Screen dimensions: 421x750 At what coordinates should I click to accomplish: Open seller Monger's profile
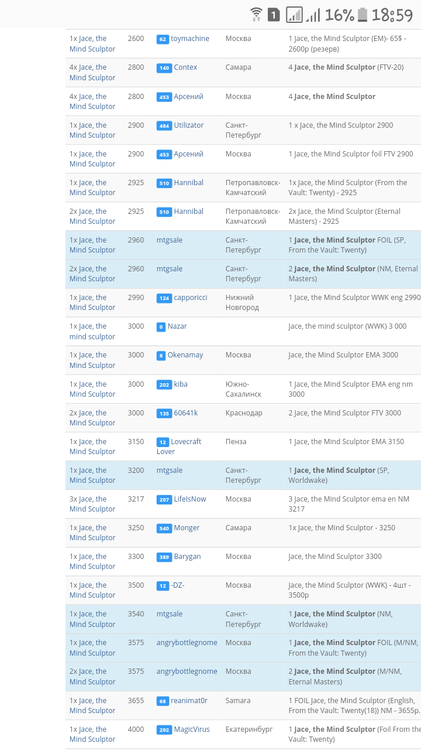(x=187, y=528)
